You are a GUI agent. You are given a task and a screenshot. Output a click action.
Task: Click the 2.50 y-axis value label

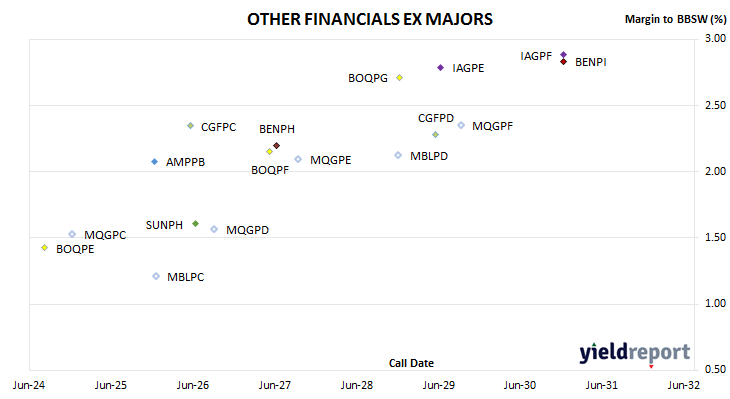pyautogui.click(x=716, y=105)
